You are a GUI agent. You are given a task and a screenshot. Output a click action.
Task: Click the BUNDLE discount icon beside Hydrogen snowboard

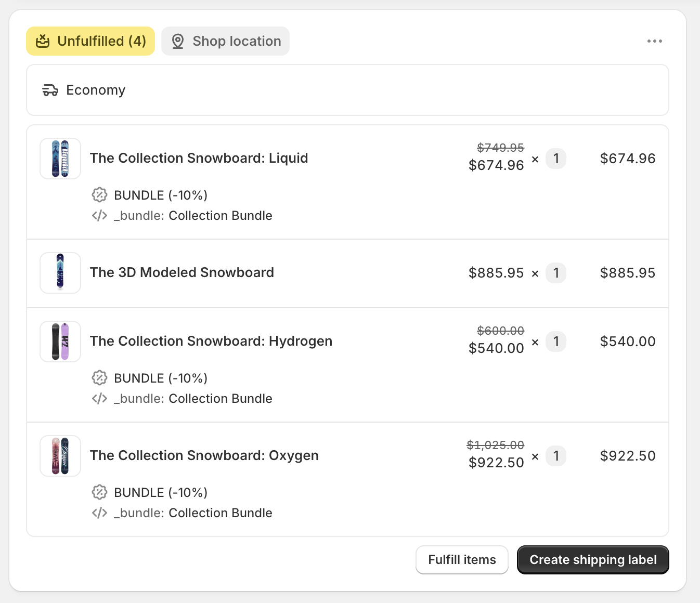[99, 378]
